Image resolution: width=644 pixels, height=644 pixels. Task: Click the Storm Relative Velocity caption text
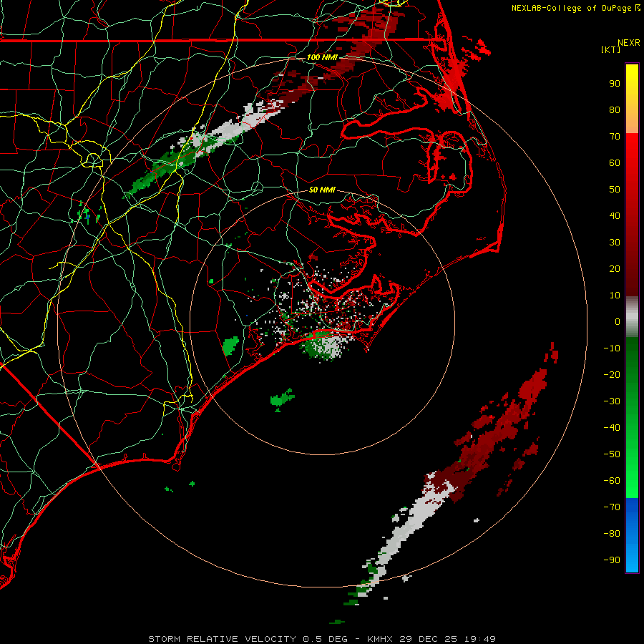pyautogui.click(x=321, y=639)
